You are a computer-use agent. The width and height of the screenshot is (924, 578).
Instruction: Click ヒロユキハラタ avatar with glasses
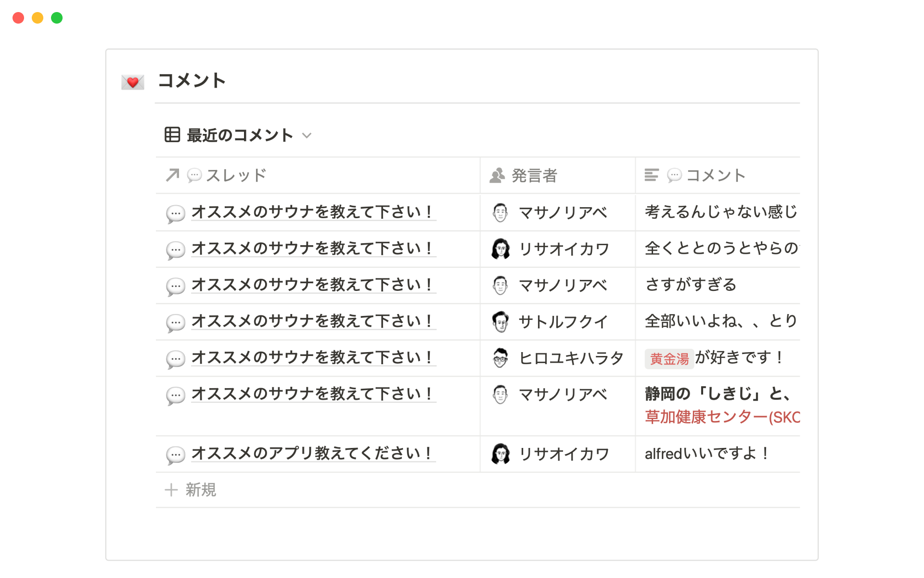click(500, 358)
